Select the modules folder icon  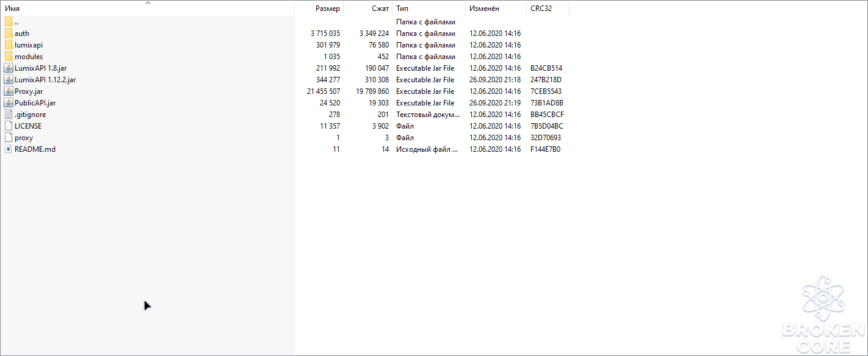[9, 57]
